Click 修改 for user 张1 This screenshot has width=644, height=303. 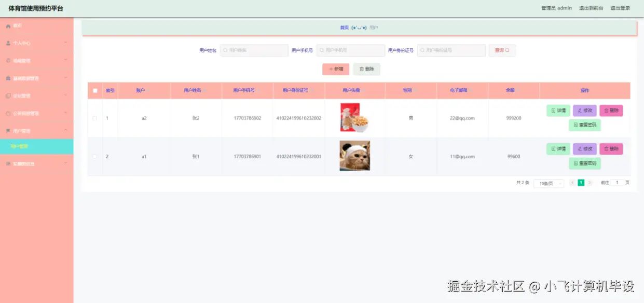tap(585, 149)
